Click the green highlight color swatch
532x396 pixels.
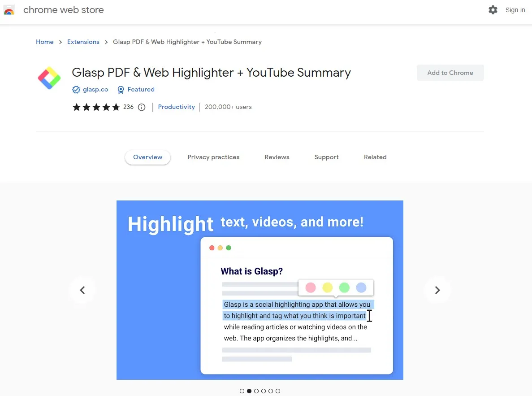click(x=344, y=287)
